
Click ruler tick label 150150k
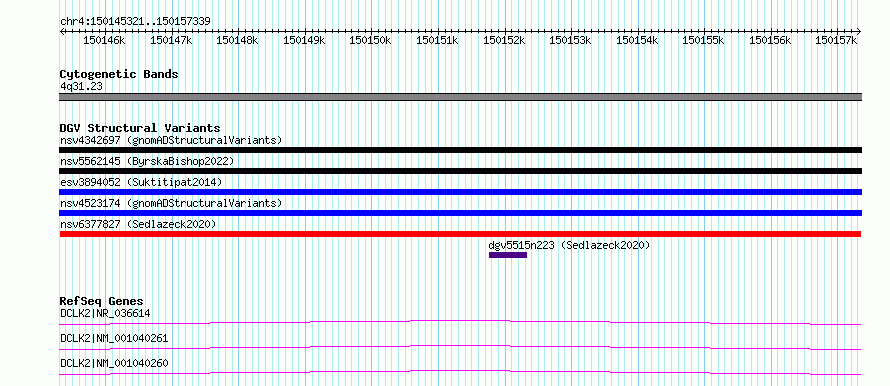[370, 40]
